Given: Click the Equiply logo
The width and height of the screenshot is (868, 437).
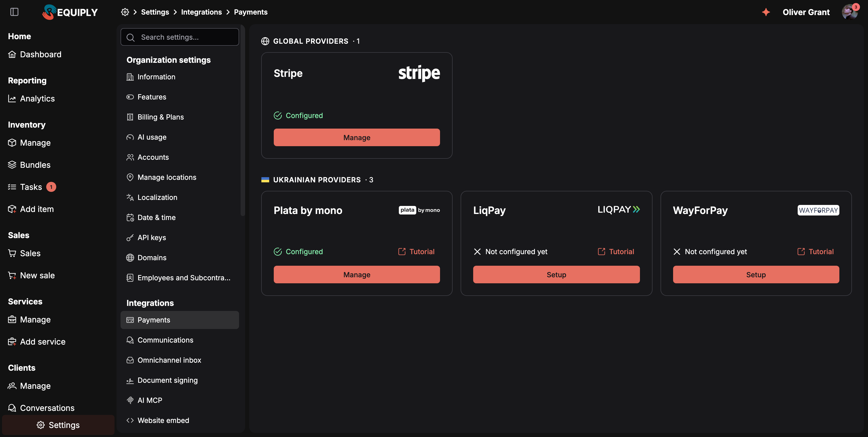Looking at the screenshot, I should coord(70,12).
